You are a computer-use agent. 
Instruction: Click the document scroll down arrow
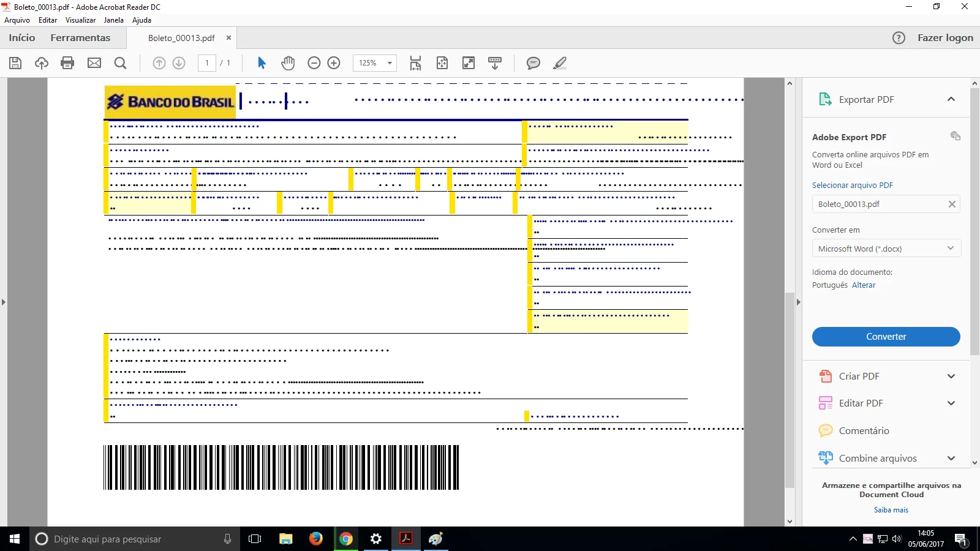click(x=790, y=522)
